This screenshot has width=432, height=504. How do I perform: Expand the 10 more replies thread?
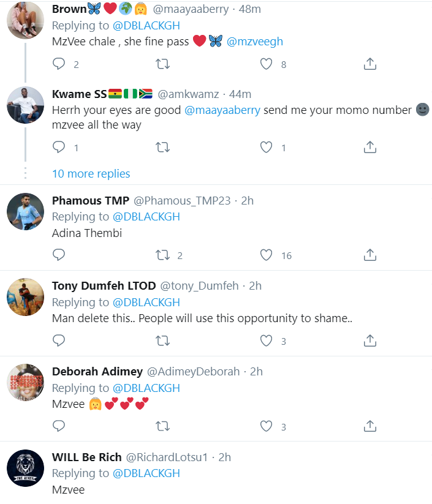pyautogui.click(x=91, y=174)
